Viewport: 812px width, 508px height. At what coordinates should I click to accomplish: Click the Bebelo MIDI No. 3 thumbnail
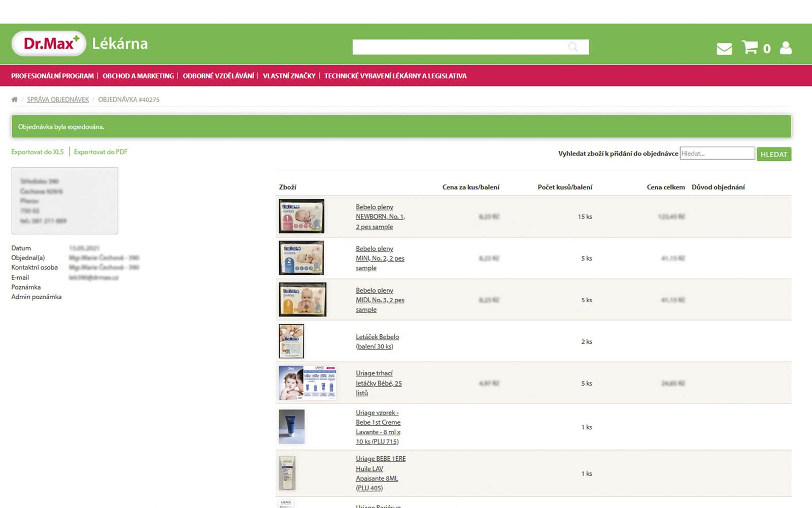click(x=302, y=299)
